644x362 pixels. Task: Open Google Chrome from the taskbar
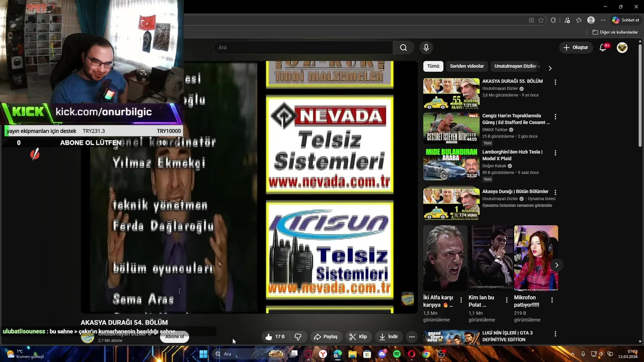click(x=426, y=354)
